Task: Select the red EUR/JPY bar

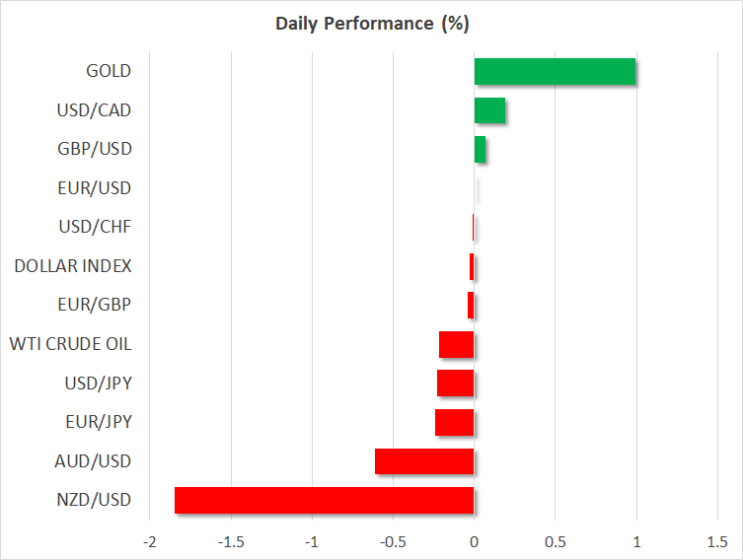Action: (x=454, y=423)
